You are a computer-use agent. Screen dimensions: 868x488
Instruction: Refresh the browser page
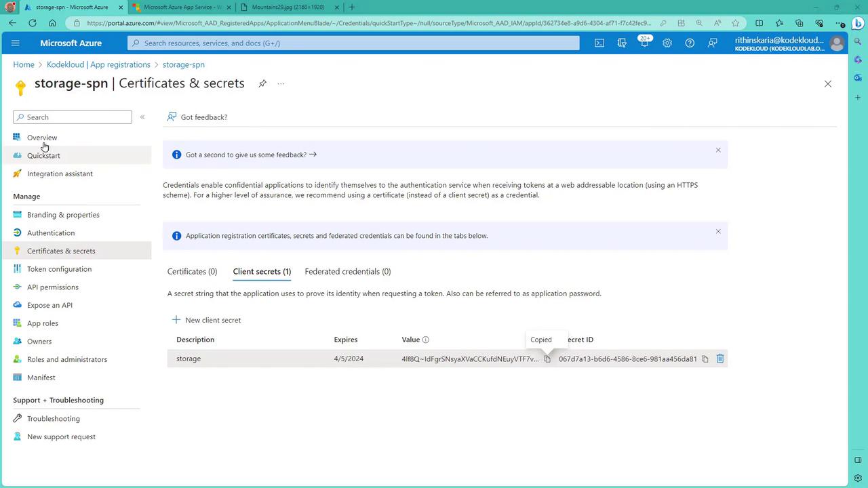click(x=33, y=23)
